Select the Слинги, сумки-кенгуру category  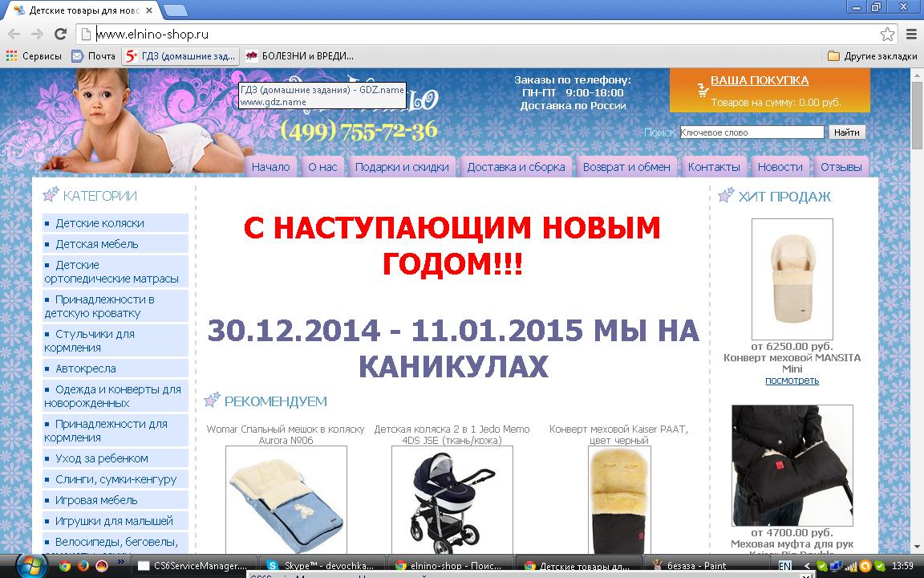115,479
